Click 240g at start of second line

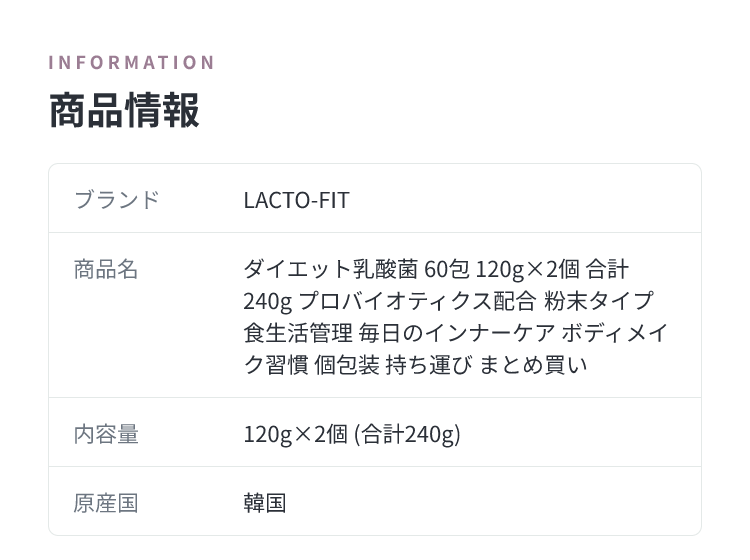click(267, 301)
